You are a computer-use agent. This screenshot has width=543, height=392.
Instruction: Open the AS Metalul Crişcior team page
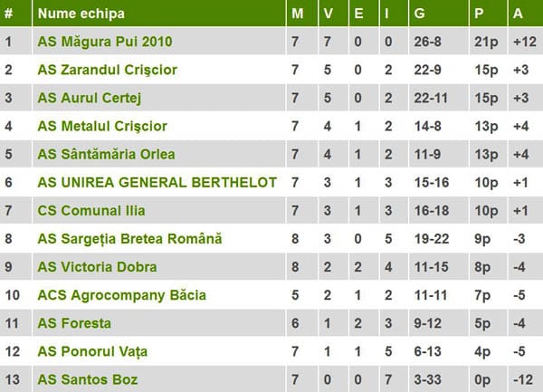point(102,126)
